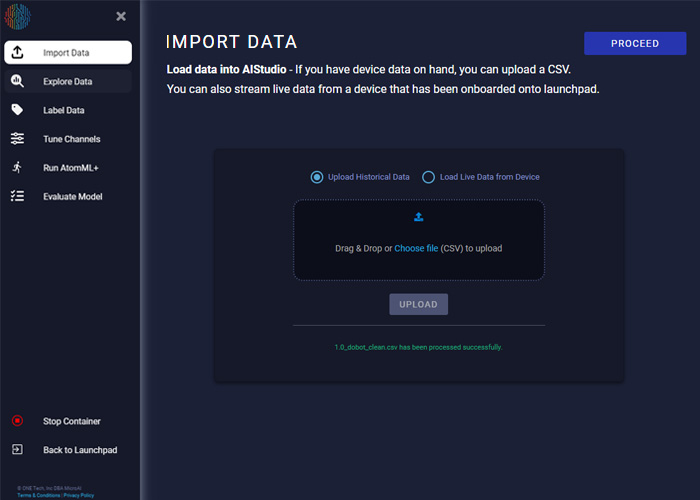This screenshot has width=700, height=500.
Task: Click the PROCEED button
Action: point(635,43)
